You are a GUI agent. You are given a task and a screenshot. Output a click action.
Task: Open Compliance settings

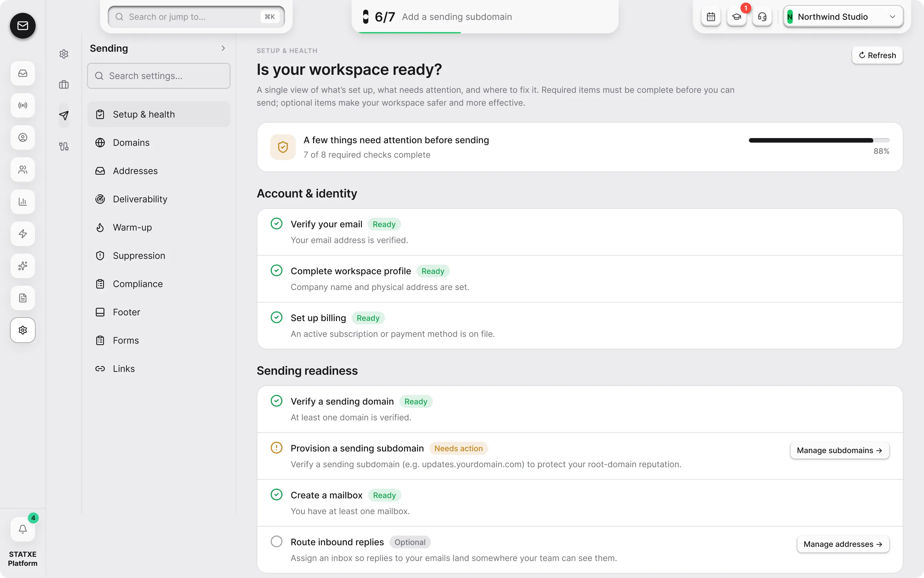[x=159, y=284]
